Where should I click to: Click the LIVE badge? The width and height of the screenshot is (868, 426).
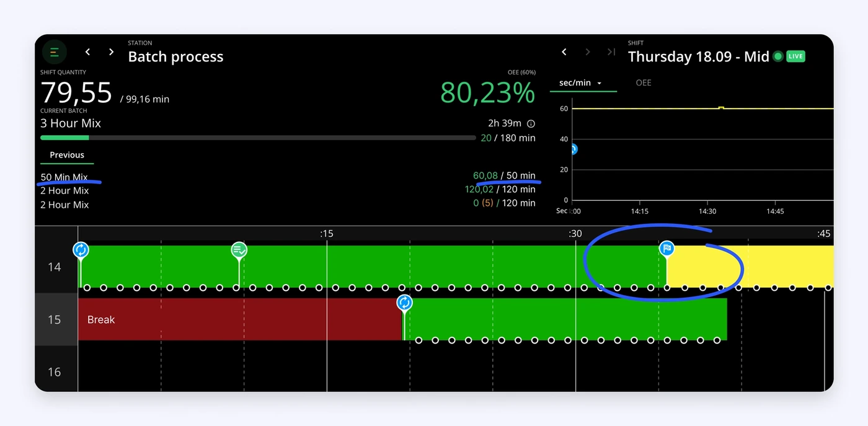[795, 56]
